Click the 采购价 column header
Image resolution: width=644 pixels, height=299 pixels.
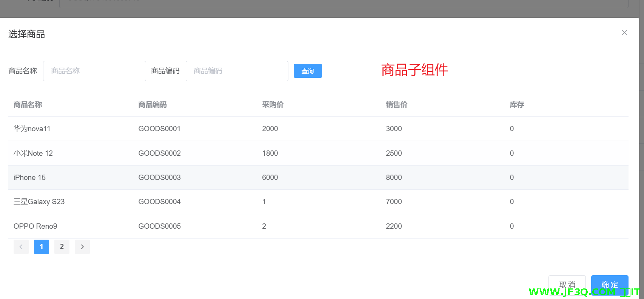[273, 105]
